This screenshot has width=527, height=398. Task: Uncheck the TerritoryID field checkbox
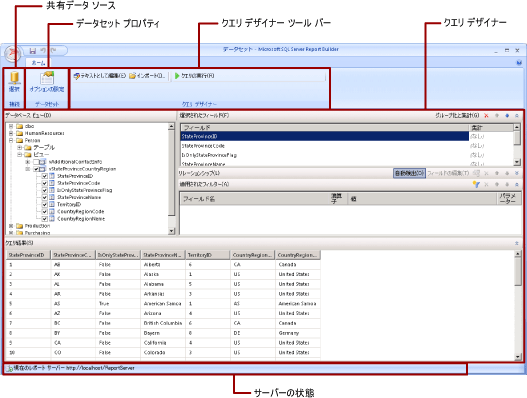[44, 204]
